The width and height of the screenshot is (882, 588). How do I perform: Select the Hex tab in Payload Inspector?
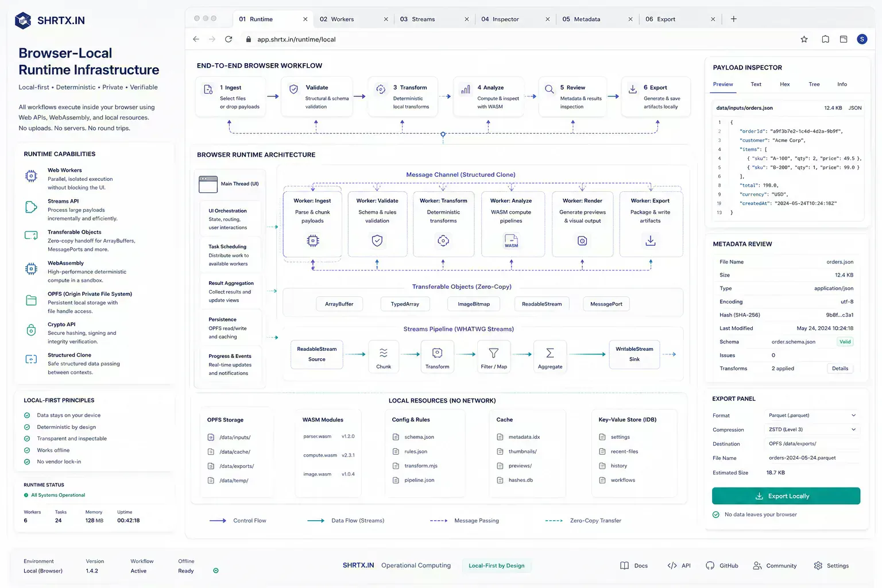point(785,84)
